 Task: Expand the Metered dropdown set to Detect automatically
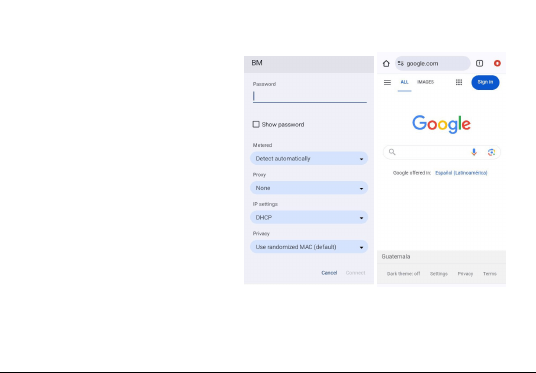click(309, 159)
